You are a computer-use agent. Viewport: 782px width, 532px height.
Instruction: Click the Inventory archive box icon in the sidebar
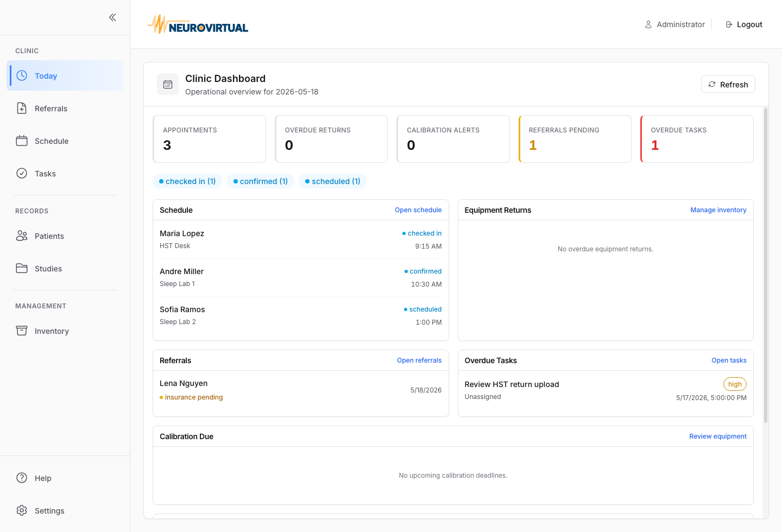click(22, 331)
